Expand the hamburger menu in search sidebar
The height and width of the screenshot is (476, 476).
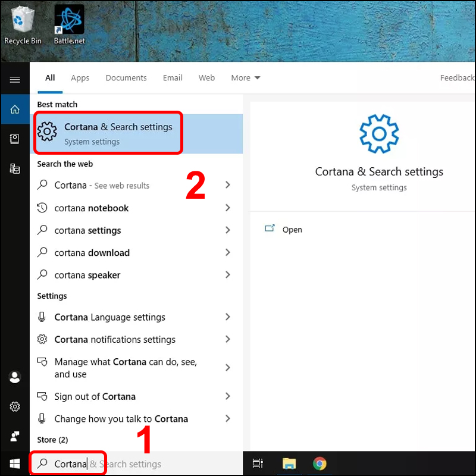pos(15,80)
